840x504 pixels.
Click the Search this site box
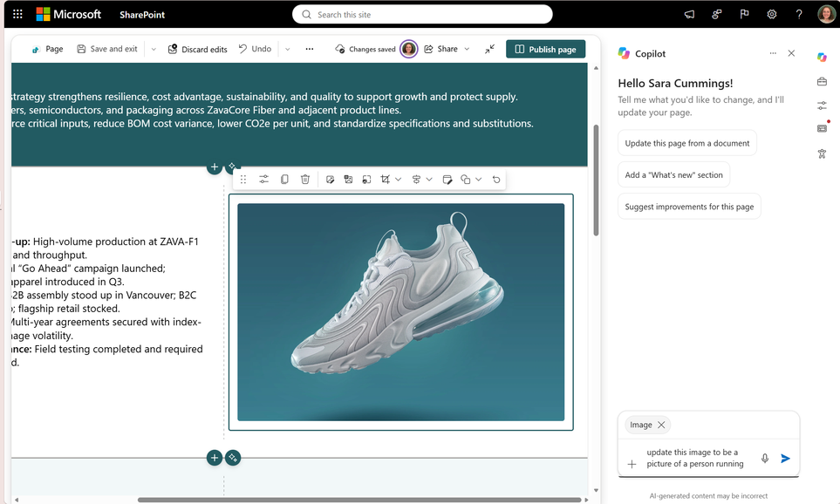tap(422, 15)
